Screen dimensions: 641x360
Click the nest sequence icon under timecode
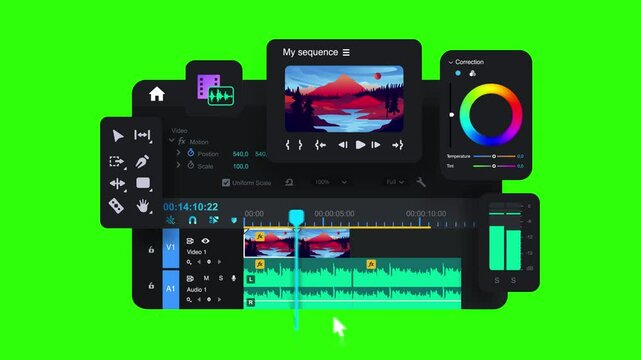(x=170, y=220)
